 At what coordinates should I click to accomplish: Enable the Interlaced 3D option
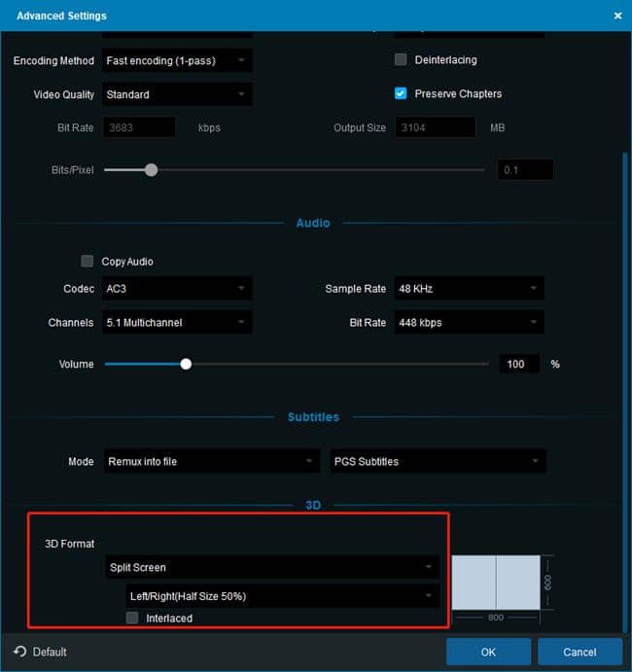tap(132, 618)
